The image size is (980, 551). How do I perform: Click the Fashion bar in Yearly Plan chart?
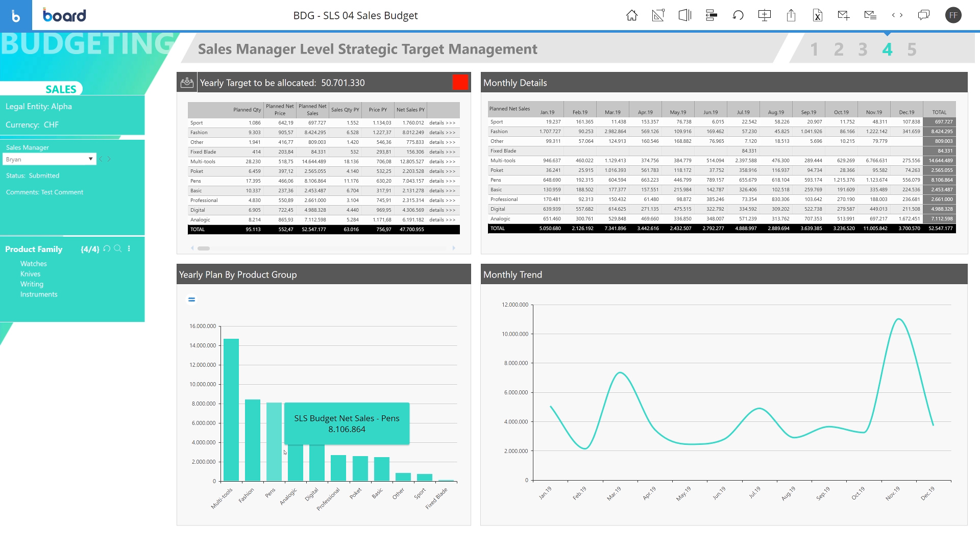coord(253,440)
